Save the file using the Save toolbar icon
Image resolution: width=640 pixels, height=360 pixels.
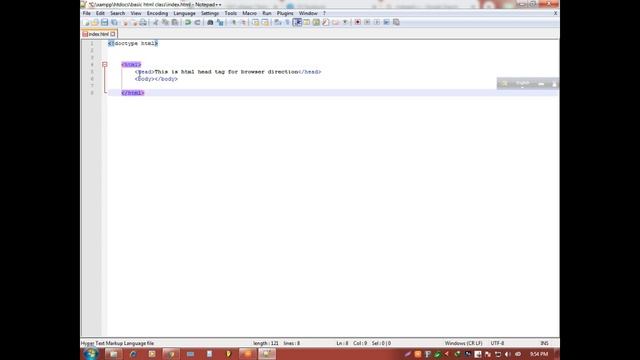pyautogui.click(x=104, y=22)
